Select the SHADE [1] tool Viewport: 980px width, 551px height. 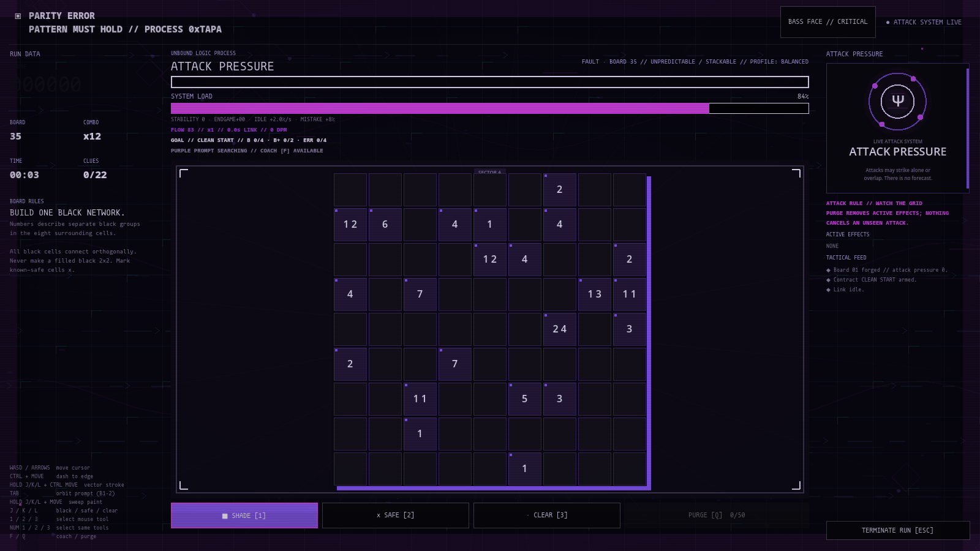click(x=244, y=515)
